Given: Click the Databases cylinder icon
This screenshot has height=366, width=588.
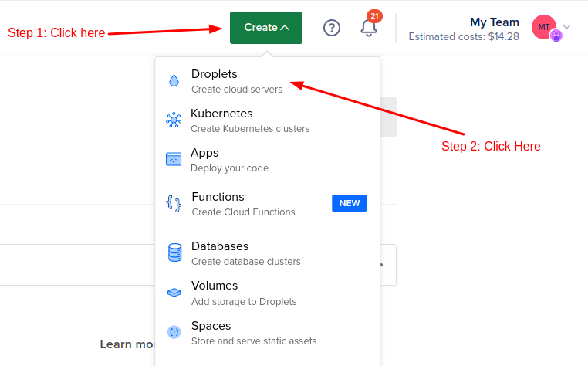Looking at the screenshot, I should (x=174, y=252).
